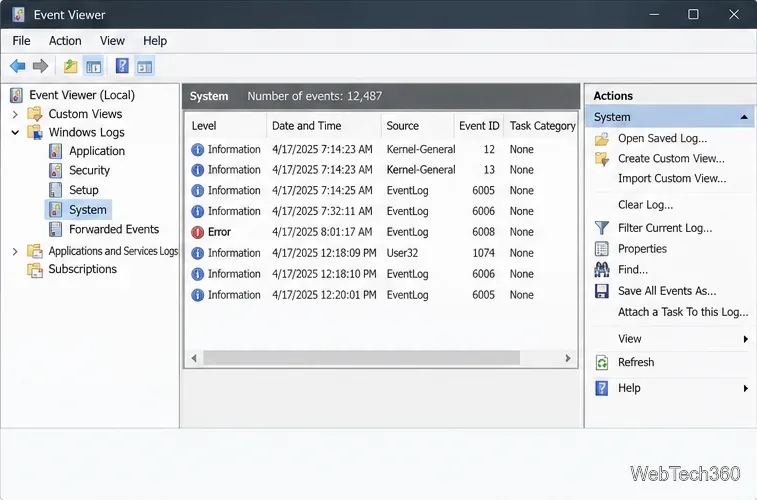Click Save All Events As... text

pyautogui.click(x=667, y=291)
